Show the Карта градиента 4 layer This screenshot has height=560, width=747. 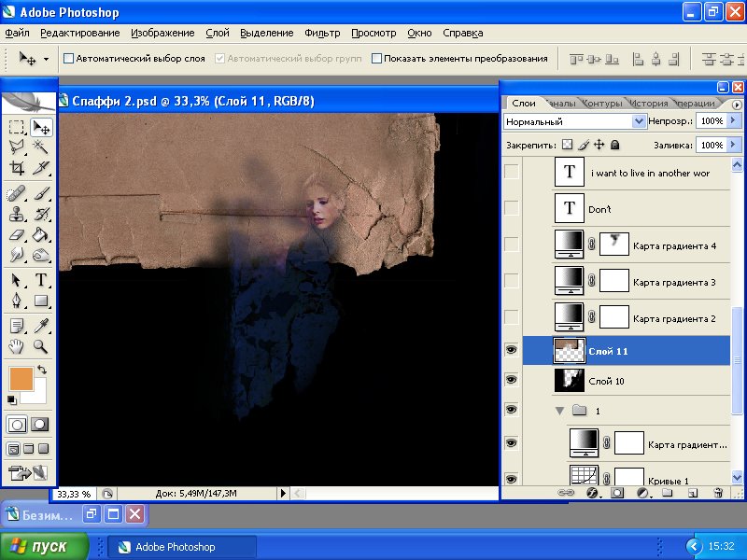tap(510, 245)
